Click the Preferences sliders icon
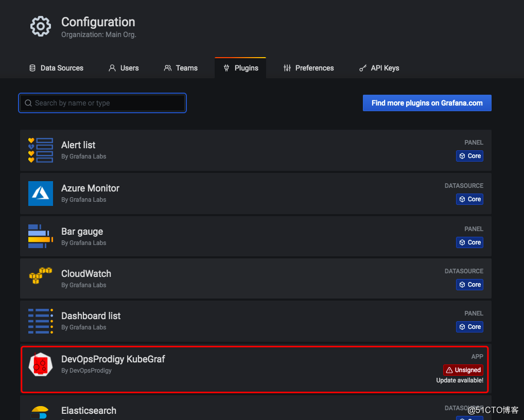This screenshot has height=420, width=524. pos(287,68)
